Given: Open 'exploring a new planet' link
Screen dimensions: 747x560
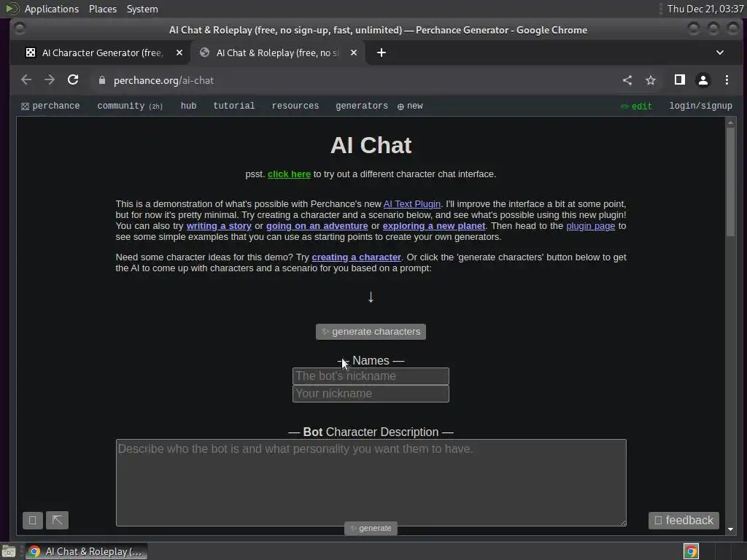Looking at the screenshot, I should pyautogui.click(x=433, y=226).
